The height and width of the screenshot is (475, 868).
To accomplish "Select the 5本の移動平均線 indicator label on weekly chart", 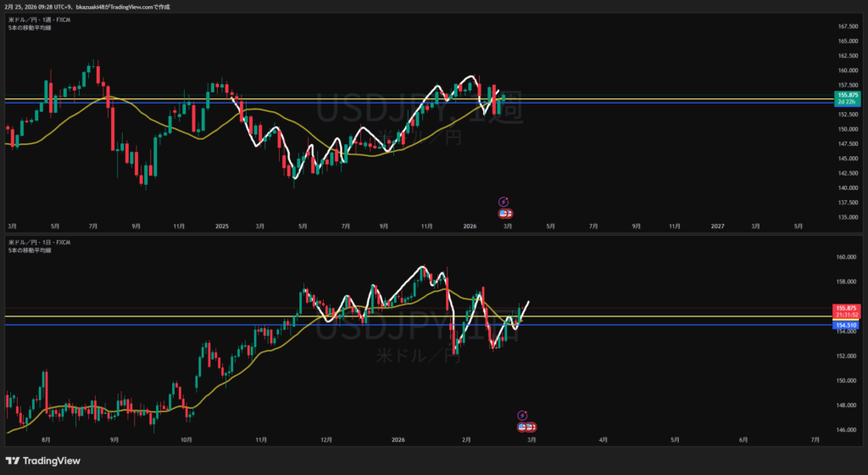I will point(27,26).
